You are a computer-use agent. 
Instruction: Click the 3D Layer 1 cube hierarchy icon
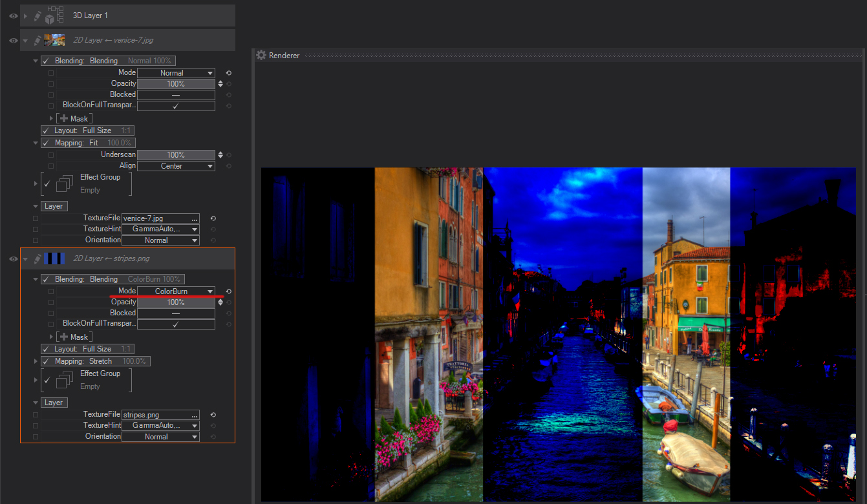click(x=54, y=16)
